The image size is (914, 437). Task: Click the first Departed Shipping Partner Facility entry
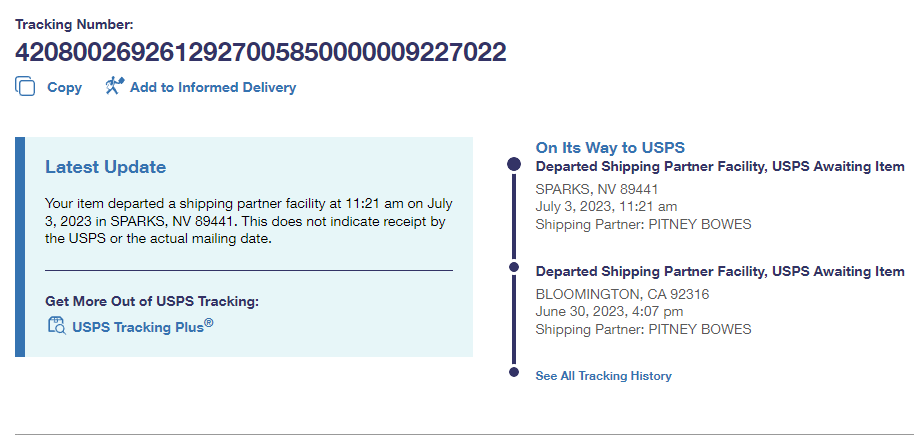click(720, 166)
